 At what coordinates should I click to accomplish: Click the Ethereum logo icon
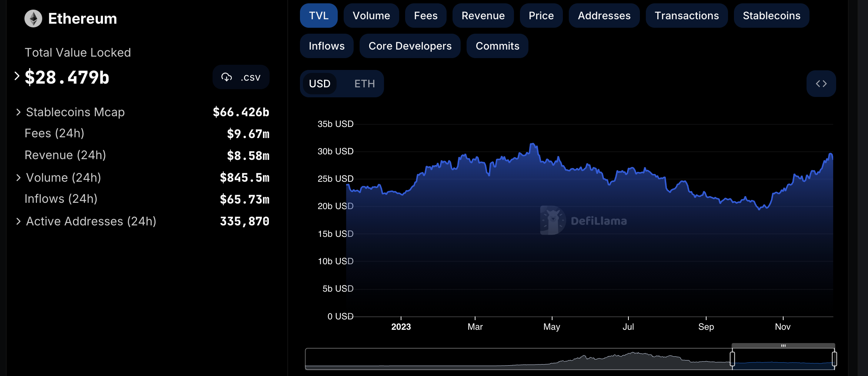(x=33, y=18)
